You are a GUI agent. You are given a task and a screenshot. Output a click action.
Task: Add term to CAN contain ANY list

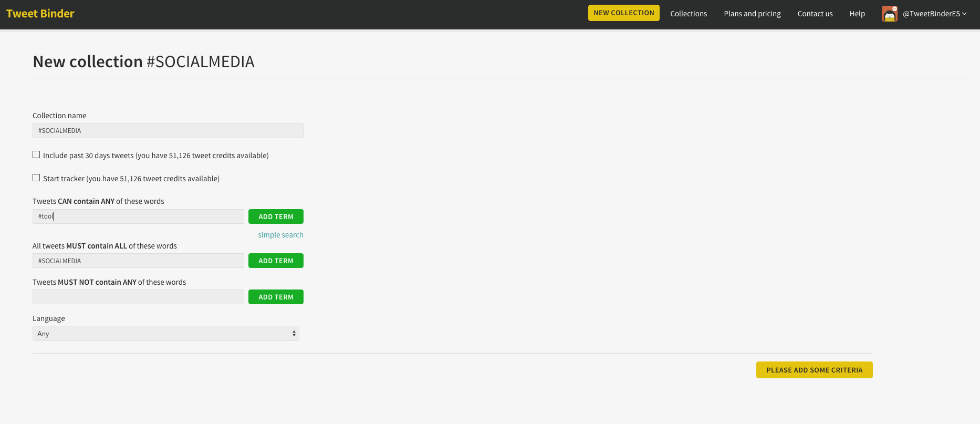tap(276, 216)
